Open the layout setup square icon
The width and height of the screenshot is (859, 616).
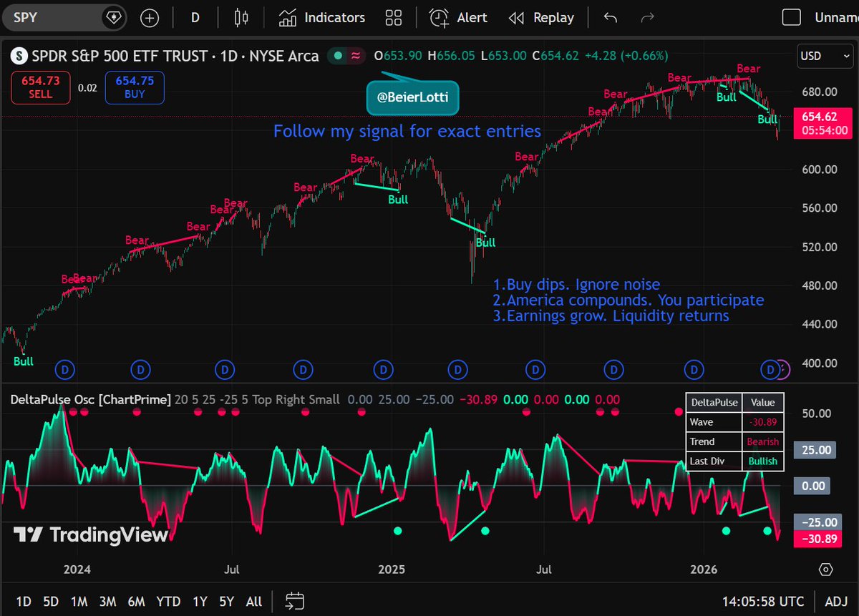tap(791, 18)
